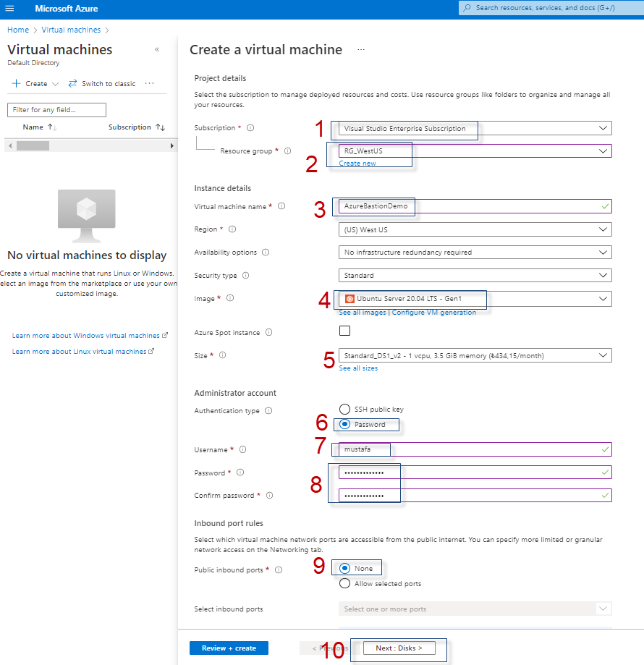Click the Filter for any field box
The height and width of the screenshot is (665, 644).
(57, 110)
